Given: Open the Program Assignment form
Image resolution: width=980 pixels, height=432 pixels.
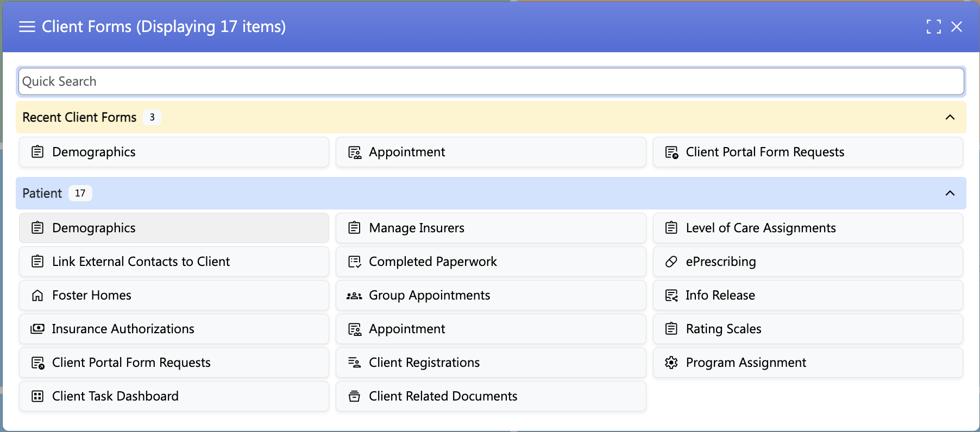Looking at the screenshot, I should [808, 363].
